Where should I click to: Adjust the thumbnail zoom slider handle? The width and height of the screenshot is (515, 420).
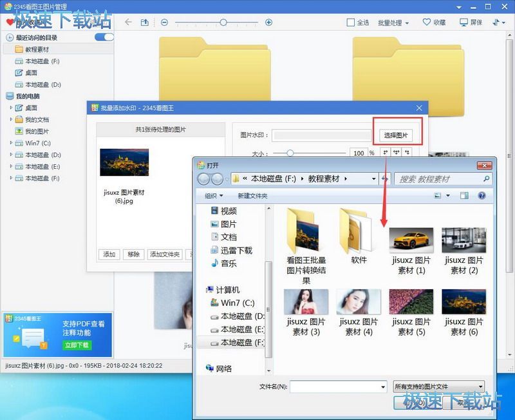pos(223,23)
